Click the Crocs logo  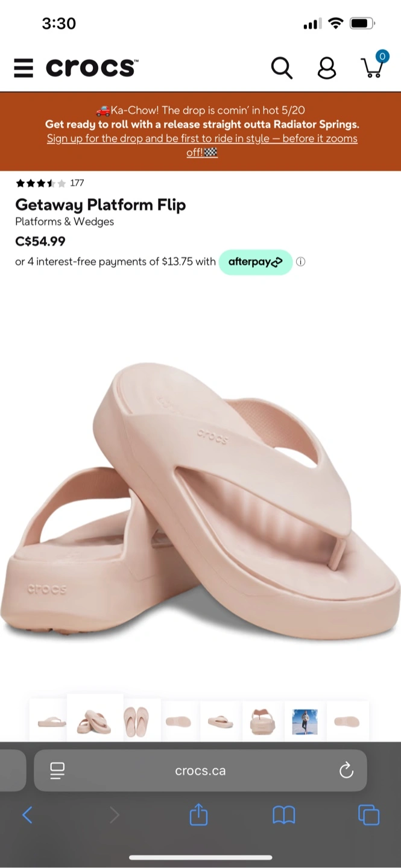click(92, 68)
